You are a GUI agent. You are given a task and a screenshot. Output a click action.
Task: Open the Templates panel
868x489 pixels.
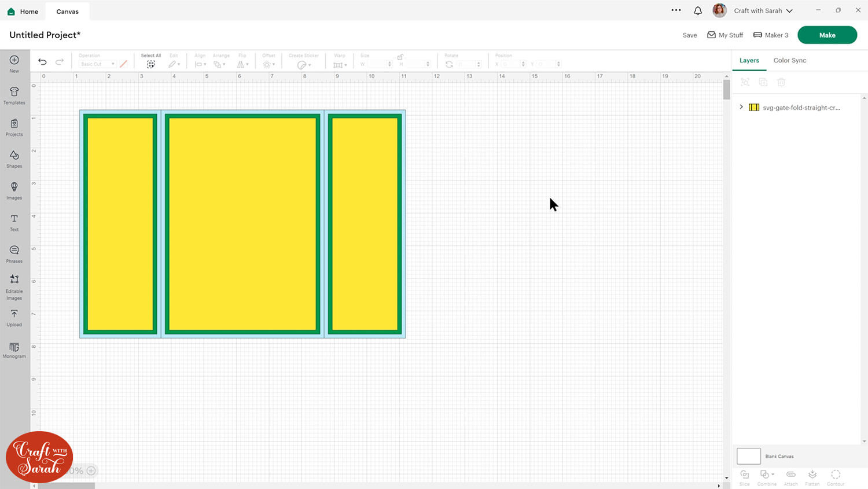coord(14,95)
